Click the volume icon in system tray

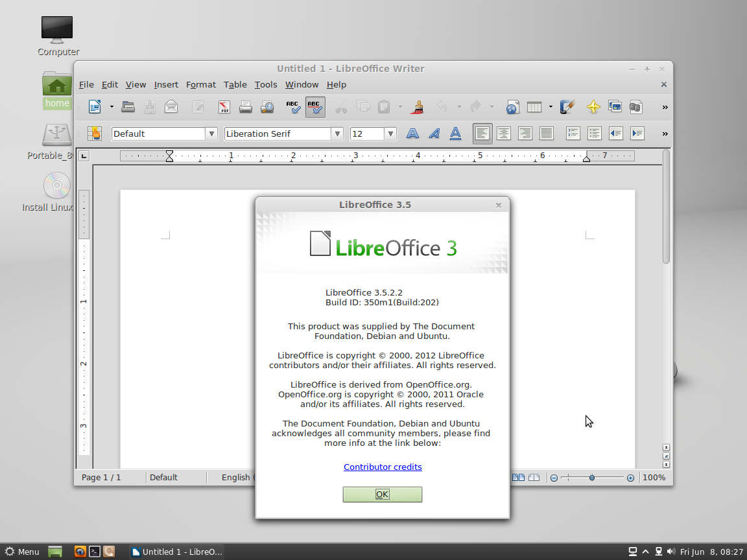[670, 552]
